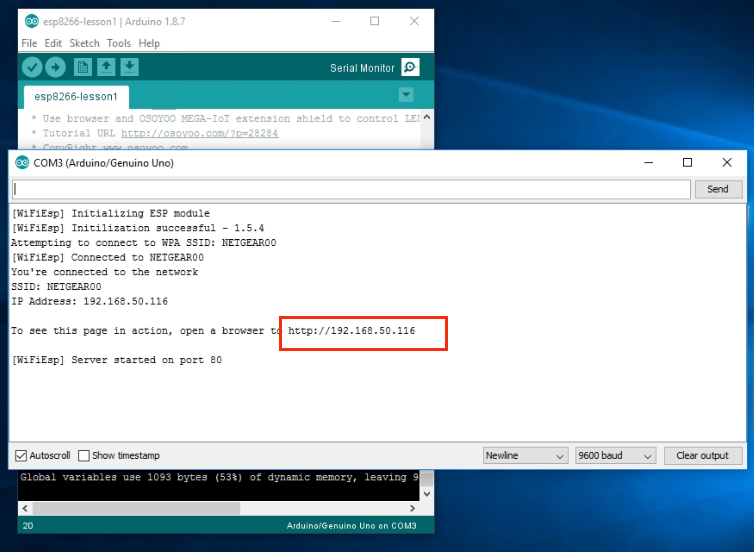Click the Send button in serial monitor
754x552 pixels.
tap(718, 189)
